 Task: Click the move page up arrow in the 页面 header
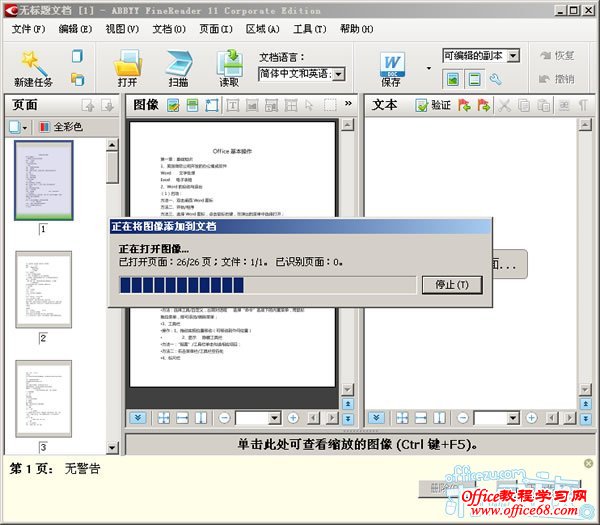[x=88, y=105]
